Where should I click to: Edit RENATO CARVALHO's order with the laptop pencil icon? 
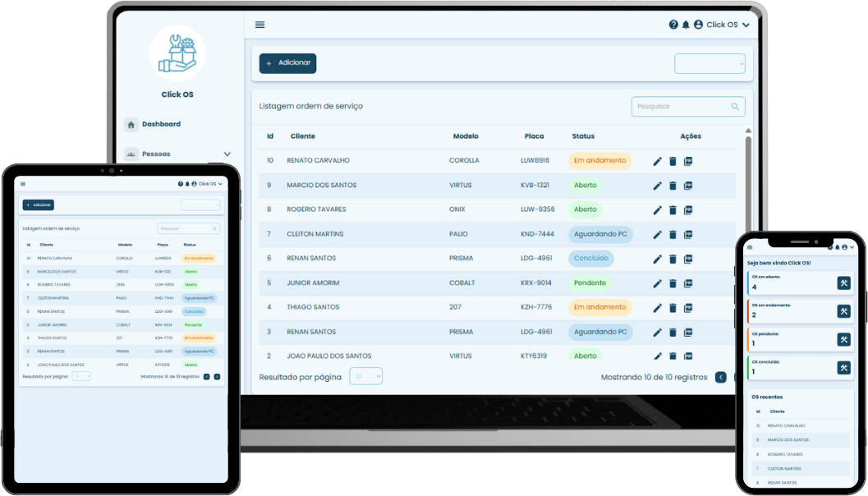(x=657, y=162)
